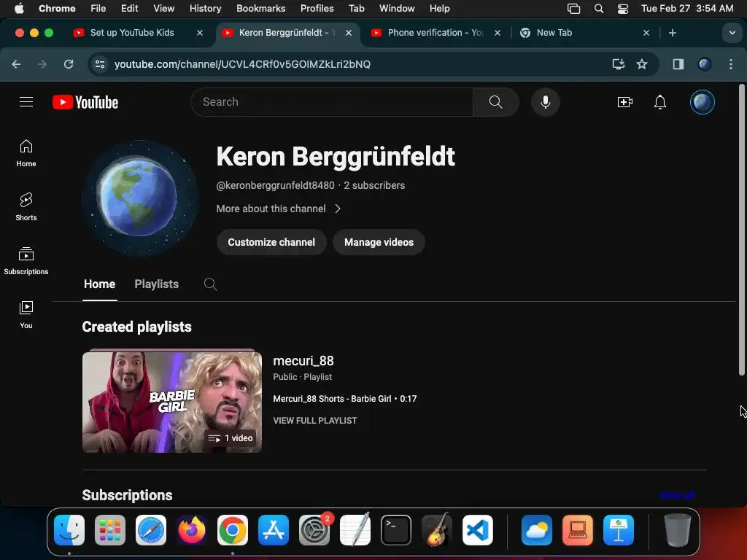This screenshot has height=560, width=747.
Task: Launch Firefox from the dock
Action: point(192,530)
